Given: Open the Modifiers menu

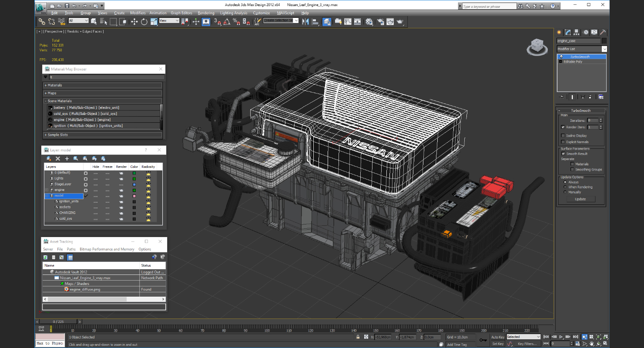Looking at the screenshot, I should click(138, 13).
